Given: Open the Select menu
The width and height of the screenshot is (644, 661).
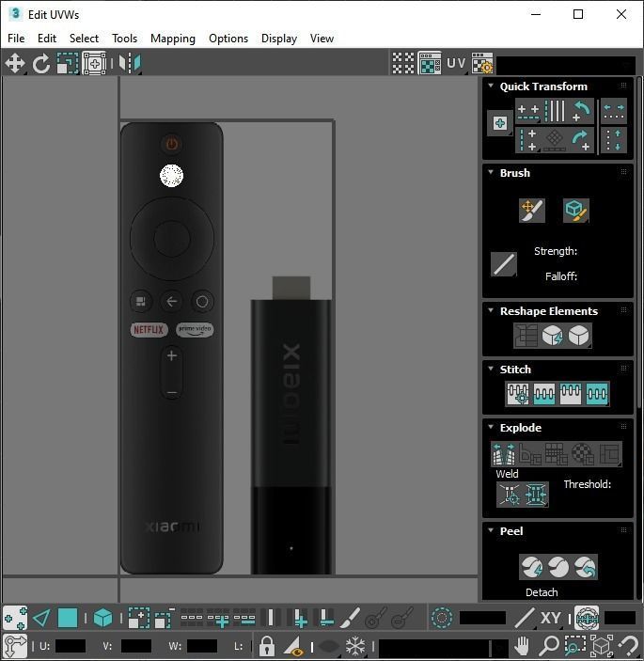Looking at the screenshot, I should tap(84, 39).
